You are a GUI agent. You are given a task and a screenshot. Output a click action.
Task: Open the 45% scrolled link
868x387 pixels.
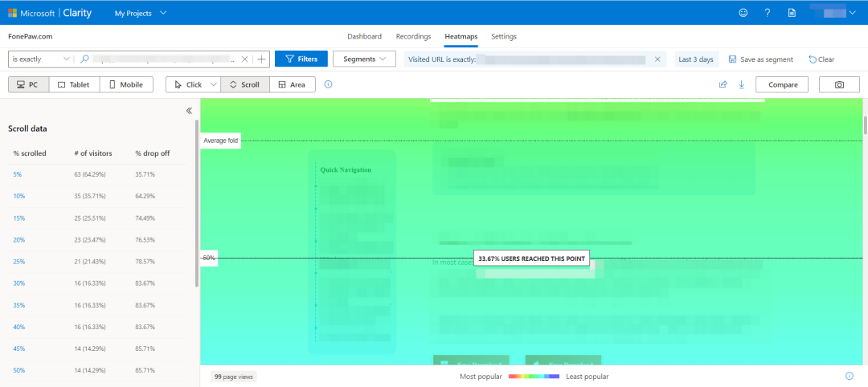pos(18,348)
